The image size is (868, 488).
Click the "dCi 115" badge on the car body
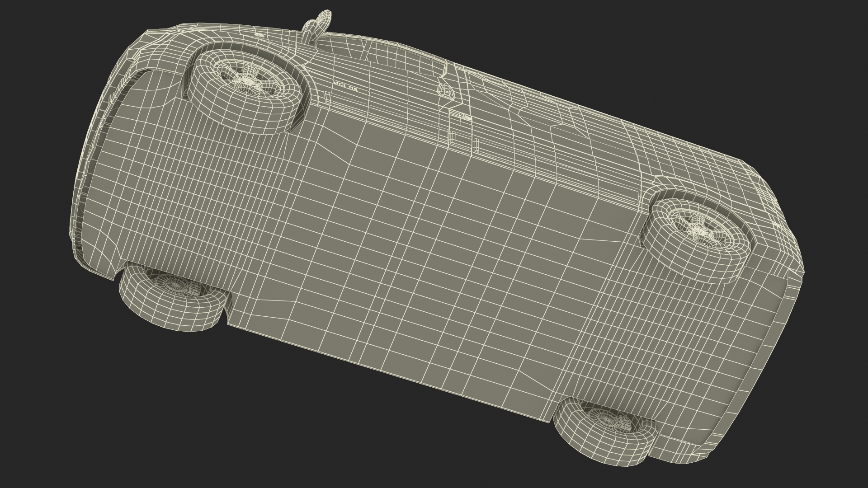pyautogui.click(x=345, y=87)
